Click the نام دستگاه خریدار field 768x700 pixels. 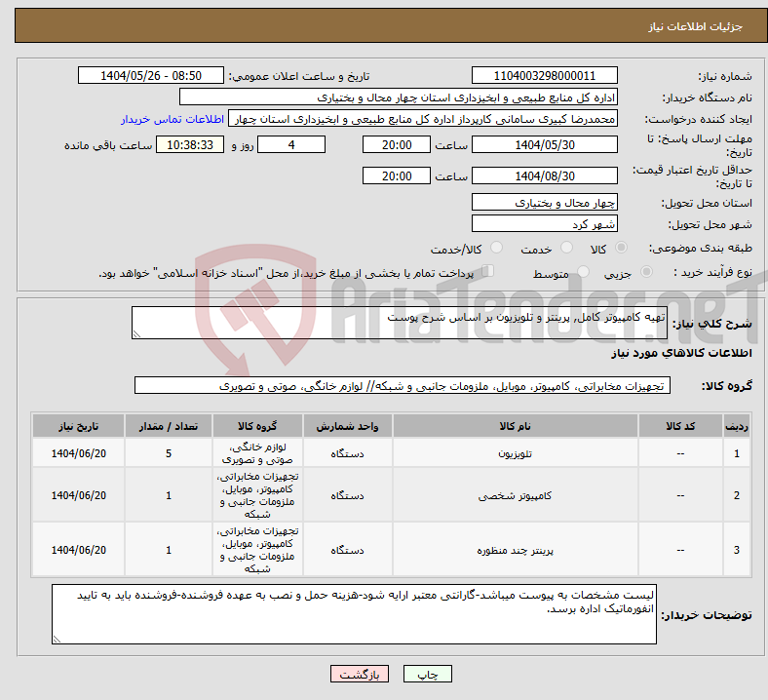(x=399, y=97)
